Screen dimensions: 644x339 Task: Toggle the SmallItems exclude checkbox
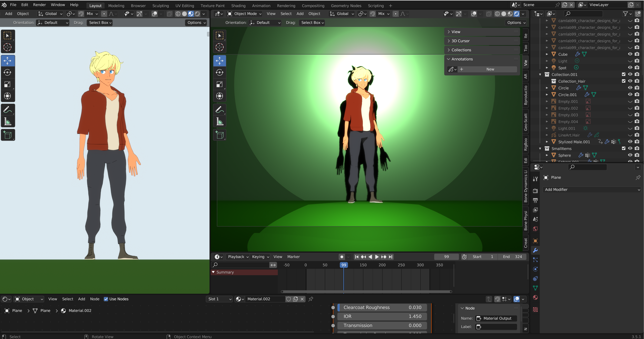point(623,148)
